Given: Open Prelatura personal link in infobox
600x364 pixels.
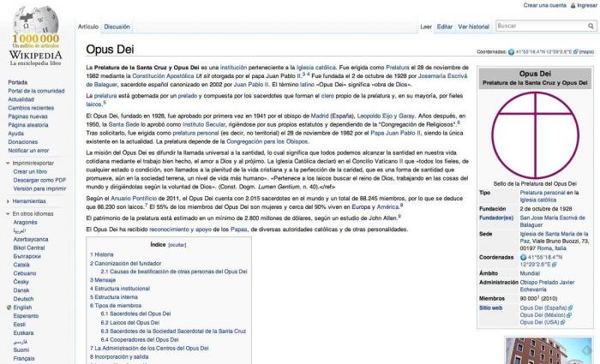Looking at the screenshot, I should (x=543, y=193).
